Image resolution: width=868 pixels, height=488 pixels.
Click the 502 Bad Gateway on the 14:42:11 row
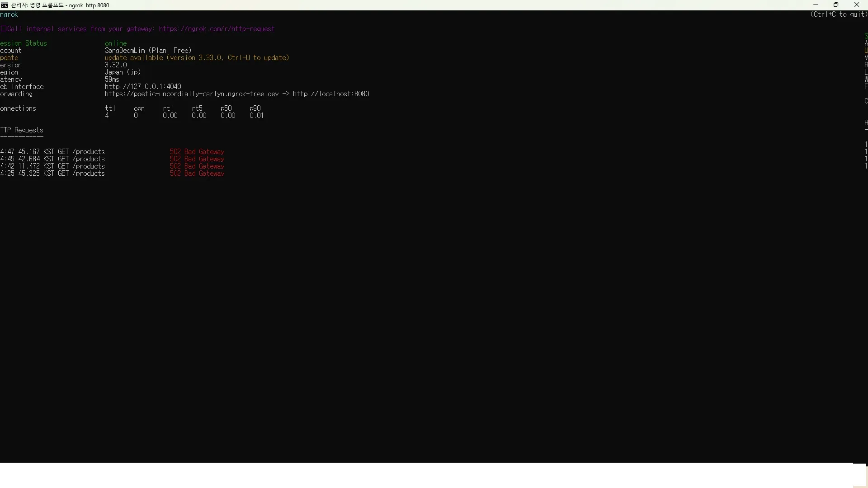197,166
